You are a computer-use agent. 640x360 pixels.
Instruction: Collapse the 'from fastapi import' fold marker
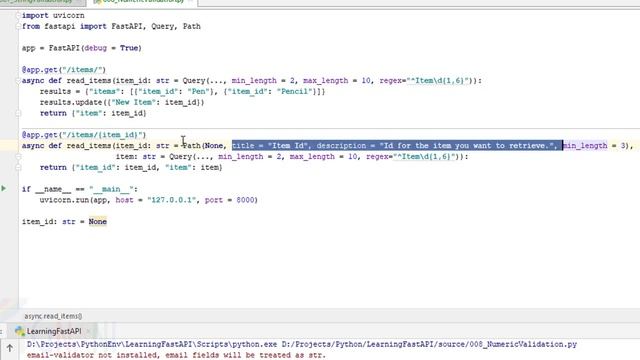pos(18,27)
